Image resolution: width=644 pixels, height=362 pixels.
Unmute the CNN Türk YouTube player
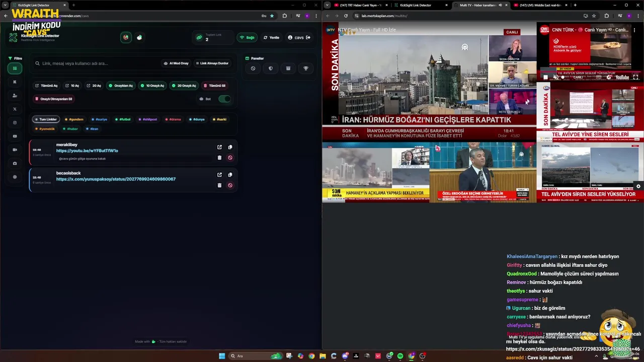pos(555,77)
